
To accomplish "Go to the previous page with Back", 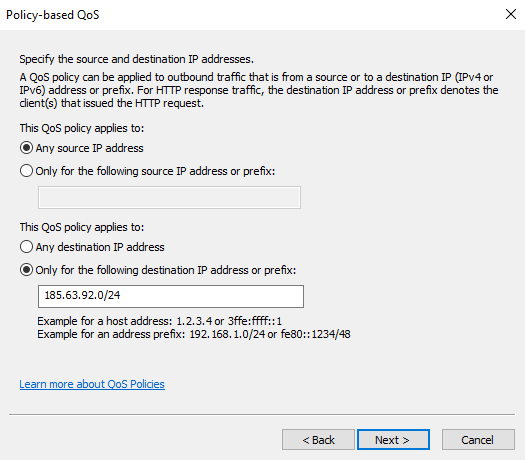I will pyautogui.click(x=318, y=440).
